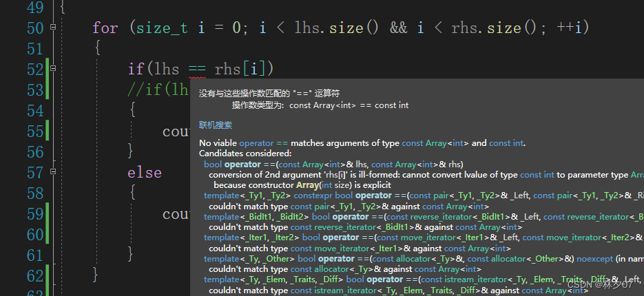Click the commented '//if(lh' on line 53
Screen dimensions: 644x296
tap(158, 90)
